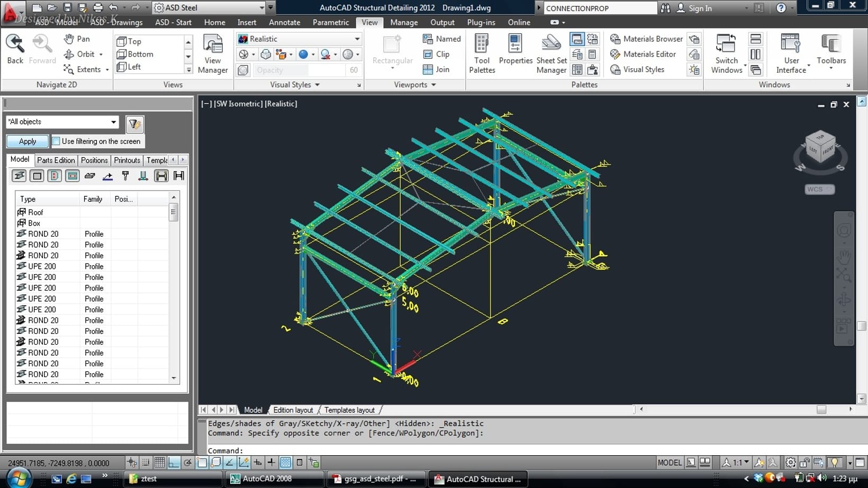Click the Apply button
The width and height of the screenshot is (868, 488).
[x=28, y=141]
